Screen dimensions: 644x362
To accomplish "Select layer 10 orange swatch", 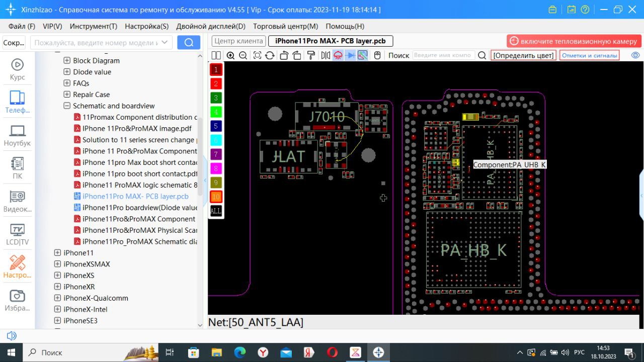I will coord(216,197).
